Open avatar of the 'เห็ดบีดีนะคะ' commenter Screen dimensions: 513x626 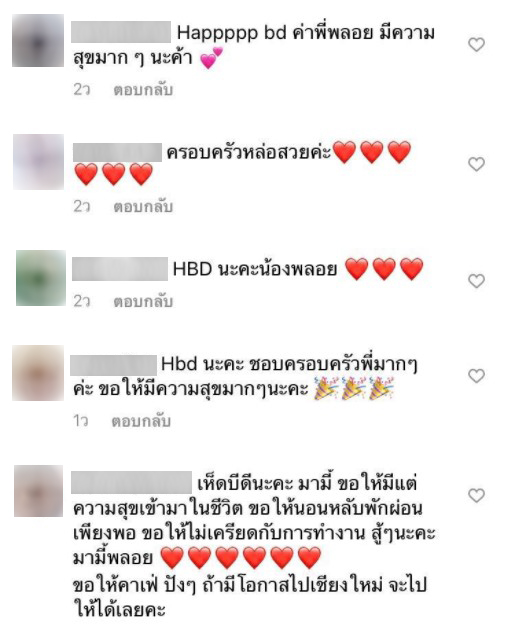point(38,491)
